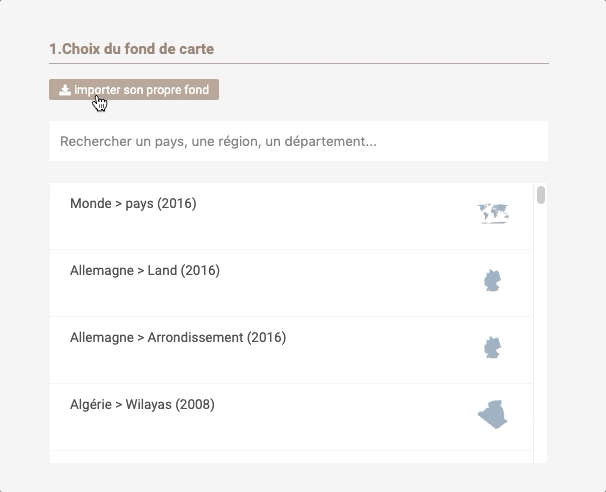This screenshot has width=606, height=492.
Task: Click the download icon on the import button
Action: [x=64, y=90]
